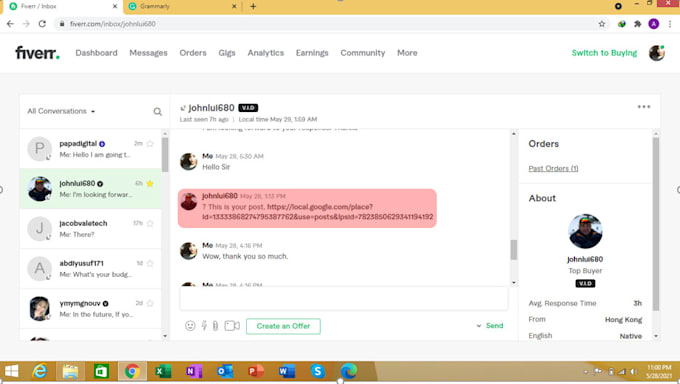Launch Internet Explorer from the taskbar
The image size is (680, 384).
coord(40,371)
